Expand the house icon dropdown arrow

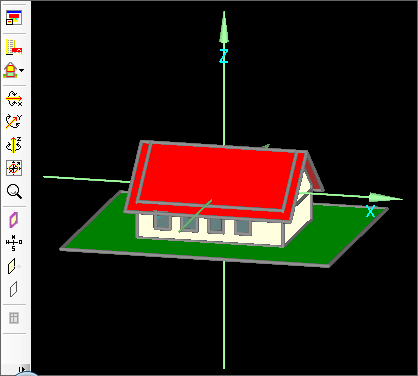point(22,70)
